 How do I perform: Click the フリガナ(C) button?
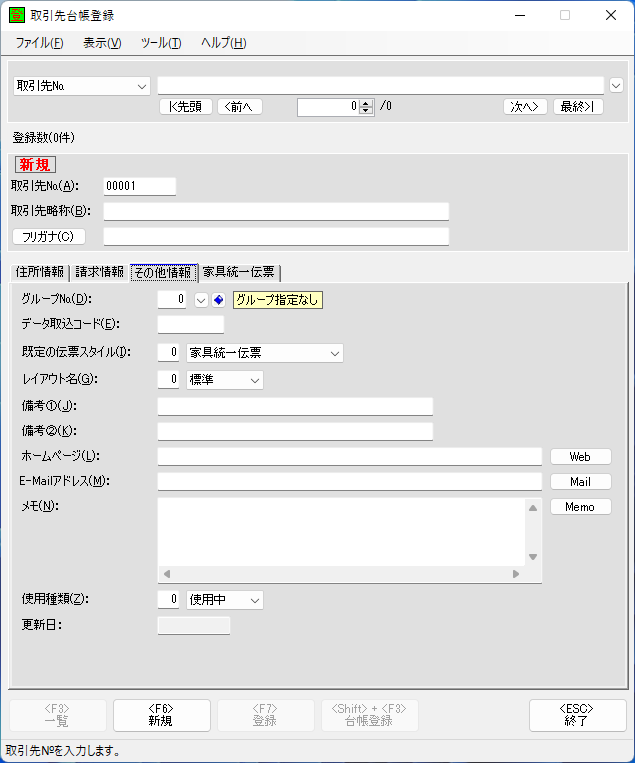(49, 236)
